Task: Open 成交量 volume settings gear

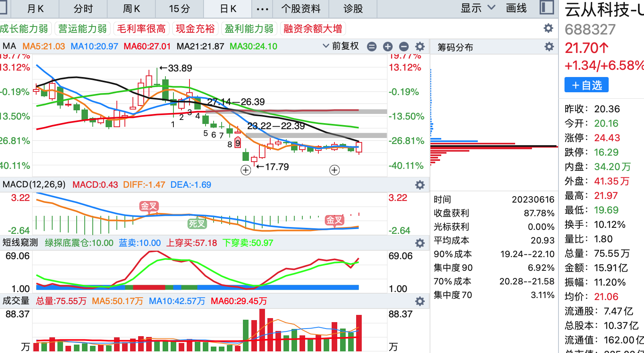Action: point(420,301)
